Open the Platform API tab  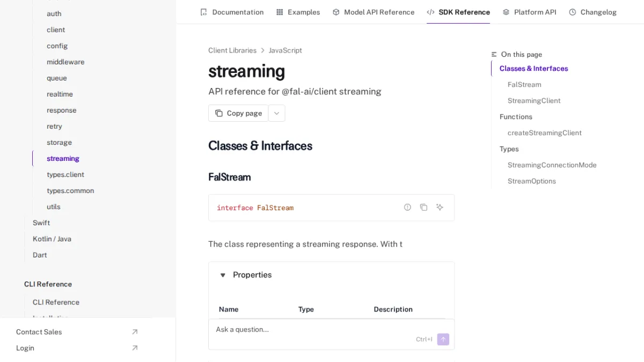click(x=530, y=12)
